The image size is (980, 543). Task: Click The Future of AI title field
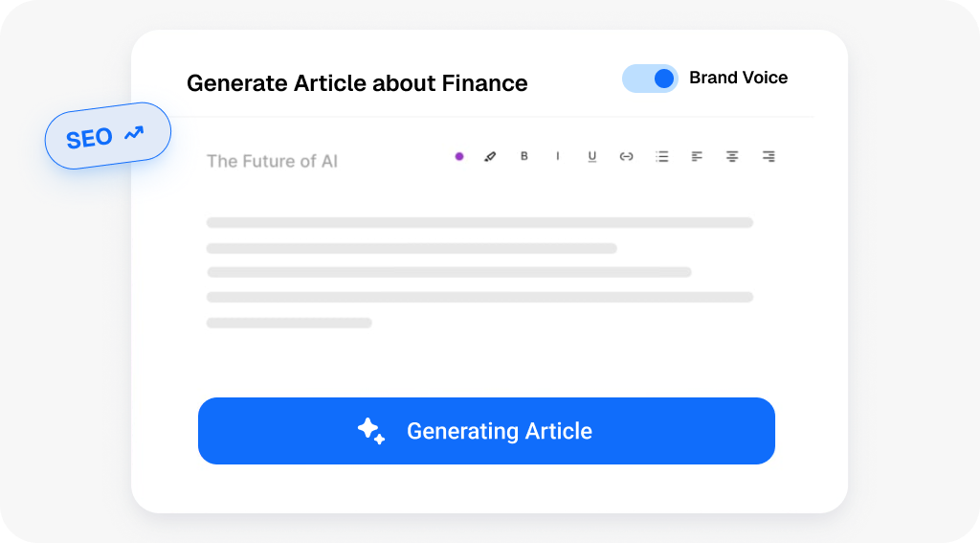(272, 161)
